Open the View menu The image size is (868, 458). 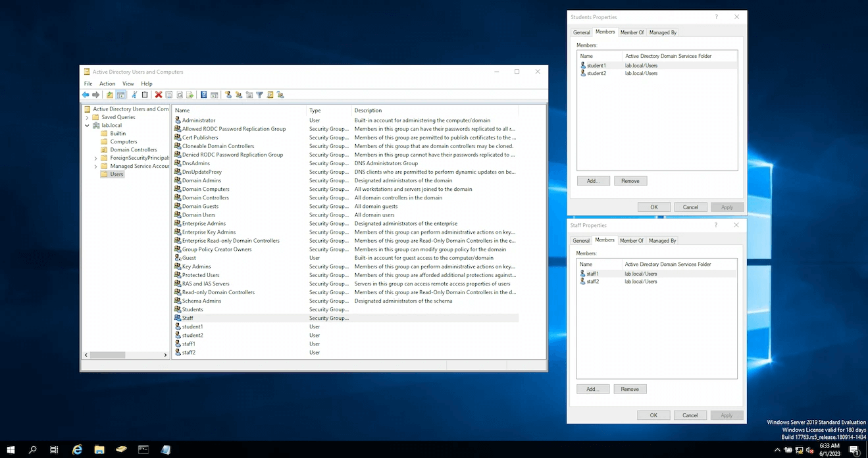pos(128,84)
